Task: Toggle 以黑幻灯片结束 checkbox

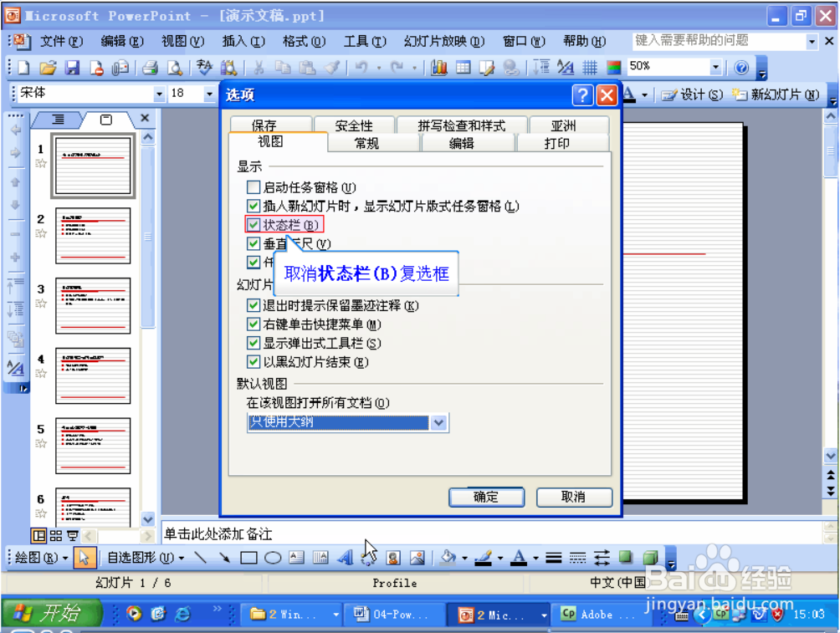Action: [x=253, y=362]
